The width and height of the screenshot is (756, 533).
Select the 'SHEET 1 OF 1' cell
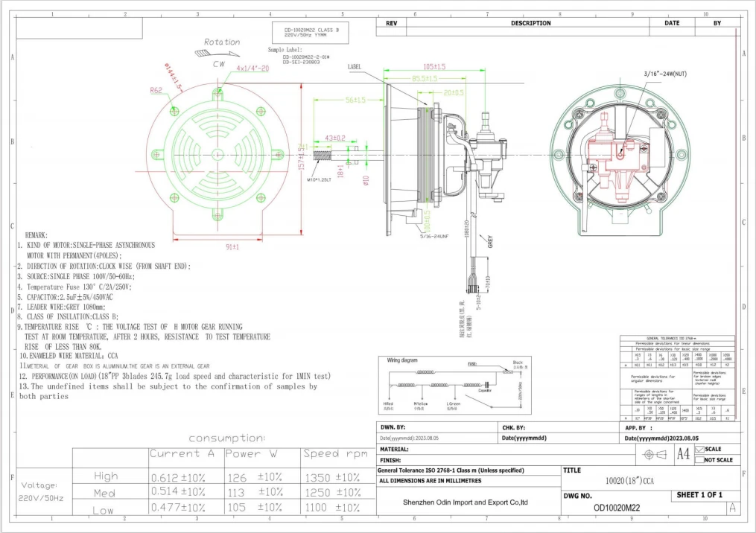tap(699, 495)
